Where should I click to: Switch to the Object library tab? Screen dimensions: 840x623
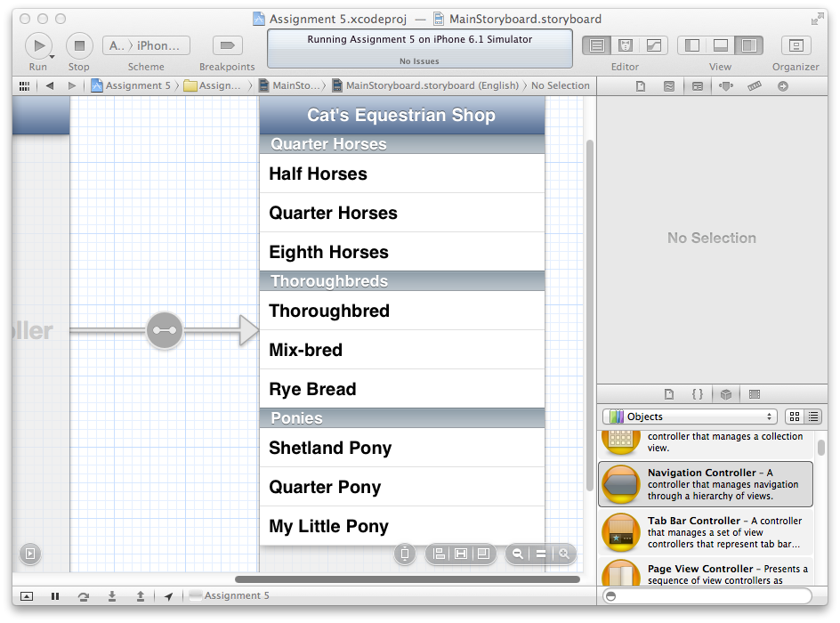pyautogui.click(x=726, y=394)
